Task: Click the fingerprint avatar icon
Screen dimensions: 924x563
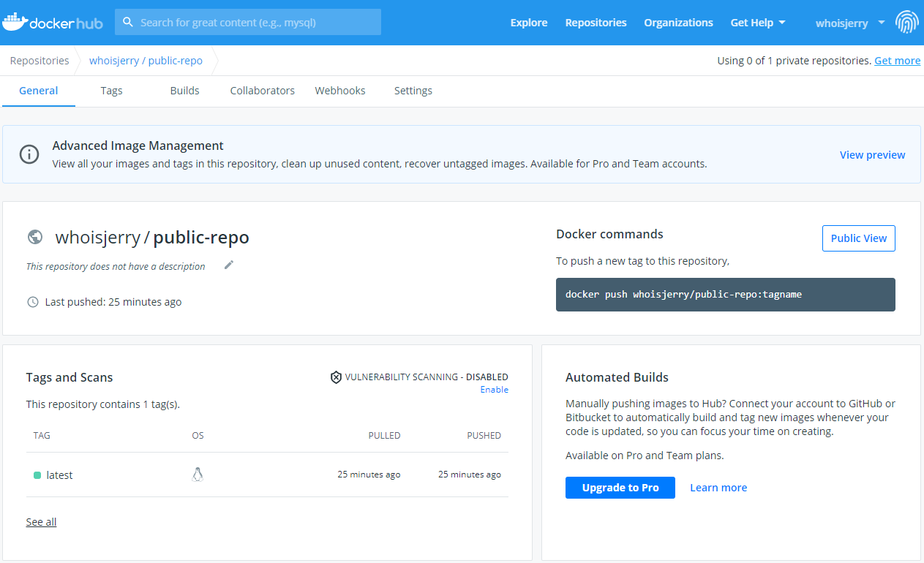Action: click(906, 23)
